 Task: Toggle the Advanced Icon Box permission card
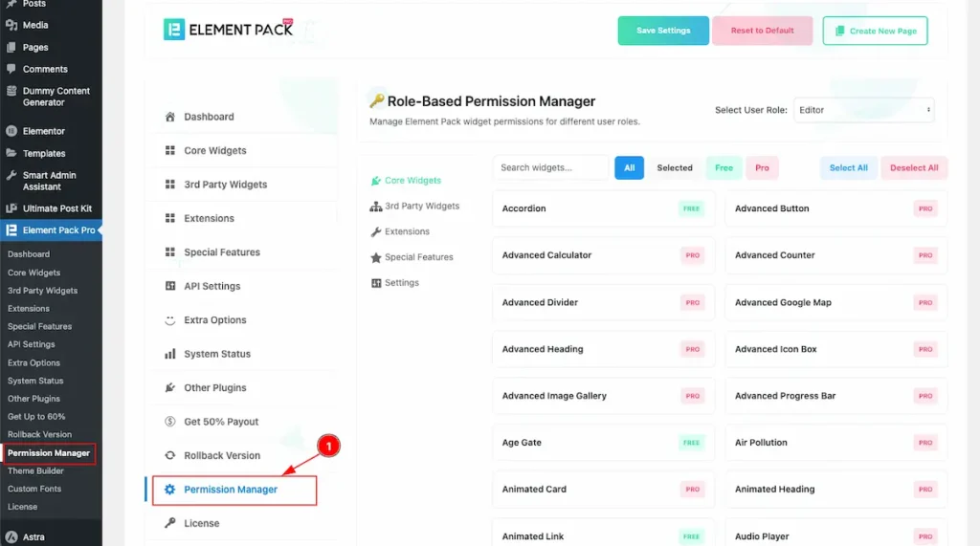836,349
